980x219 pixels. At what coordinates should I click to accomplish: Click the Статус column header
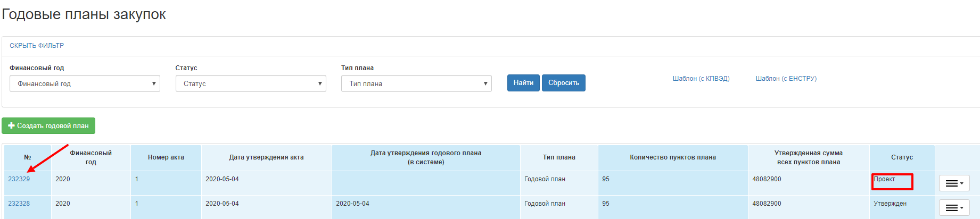(x=902, y=157)
